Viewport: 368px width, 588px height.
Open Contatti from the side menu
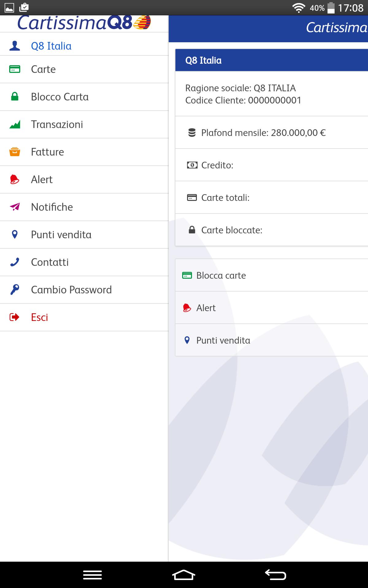[x=84, y=262]
